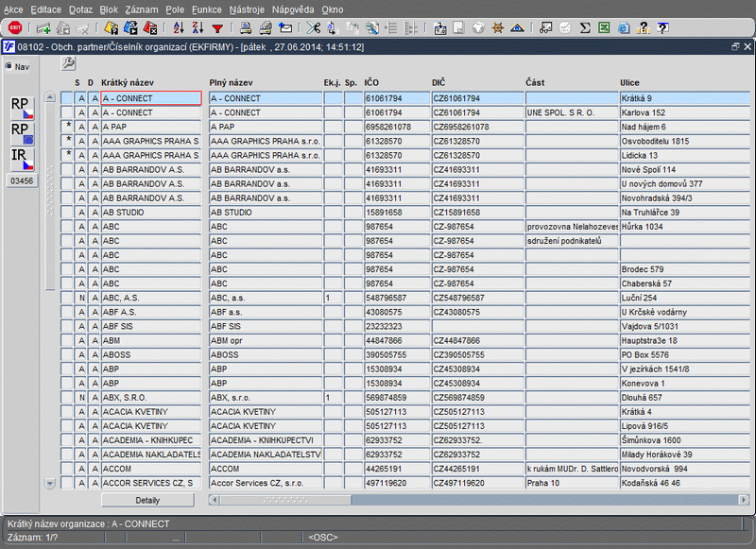Open the Záznam menu
Image resolution: width=756 pixels, height=549 pixels.
pos(141,9)
